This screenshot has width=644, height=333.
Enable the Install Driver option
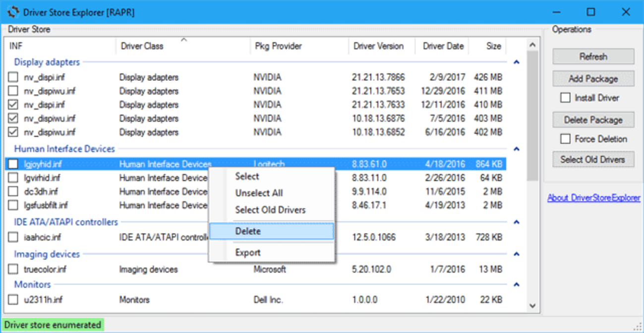(x=565, y=98)
